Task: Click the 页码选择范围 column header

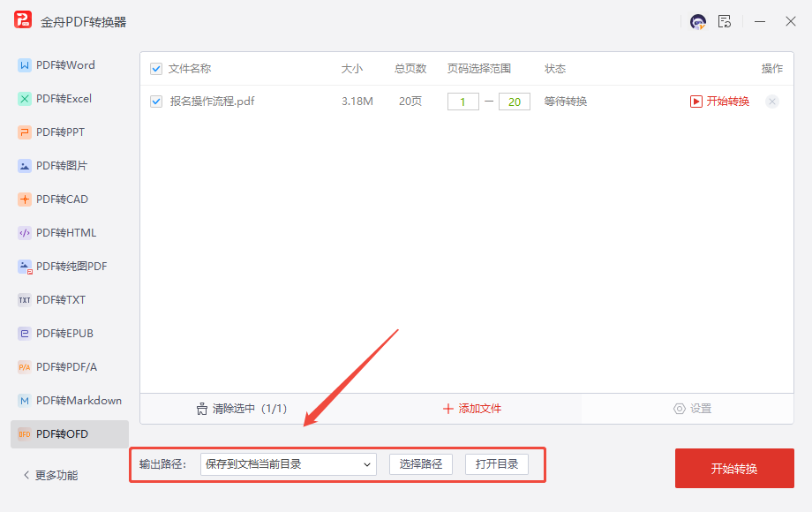Action: tap(479, 69)
